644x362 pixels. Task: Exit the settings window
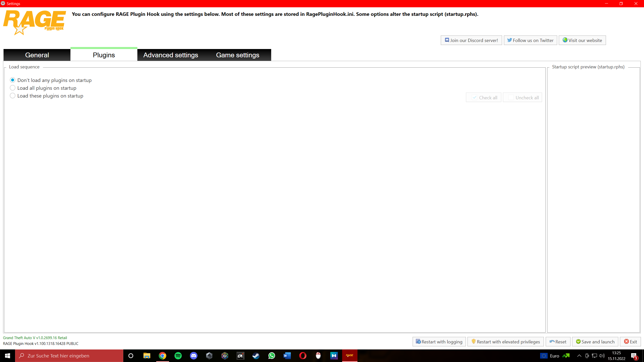click(630, 342)
